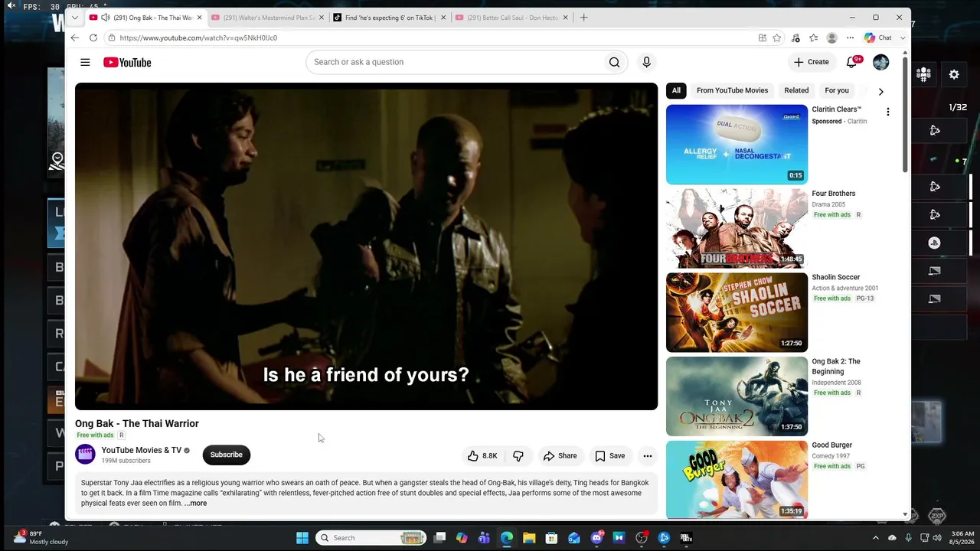Open browser Settings and more menu
This screenshot has width=980, height=551.
tap(850, 37)
